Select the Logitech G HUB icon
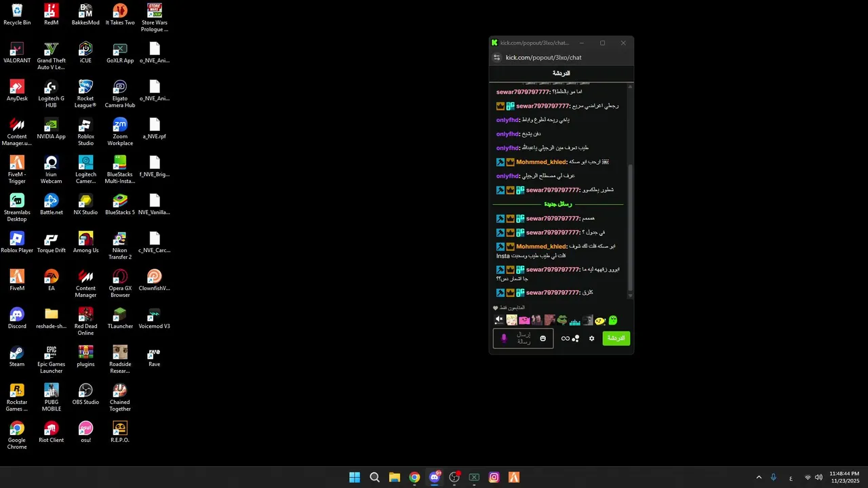The height and width of the screenshot is (488, 868). tap(51, 94)
